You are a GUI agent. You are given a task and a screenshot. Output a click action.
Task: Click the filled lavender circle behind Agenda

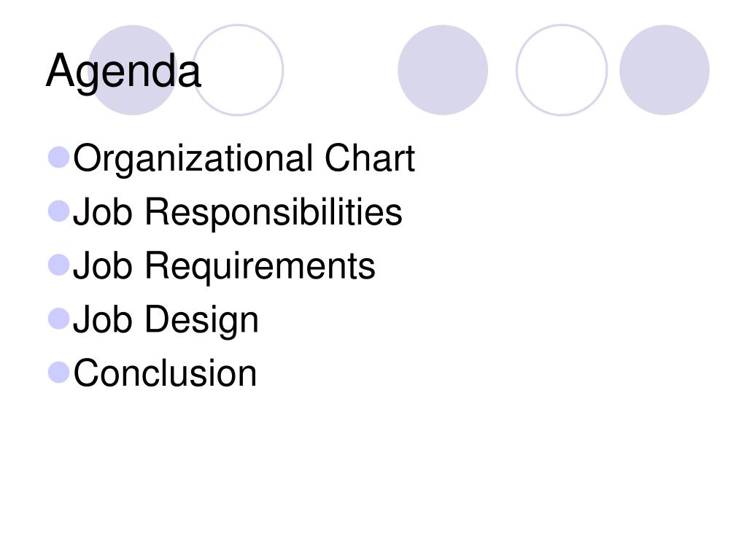coord(133,70)
